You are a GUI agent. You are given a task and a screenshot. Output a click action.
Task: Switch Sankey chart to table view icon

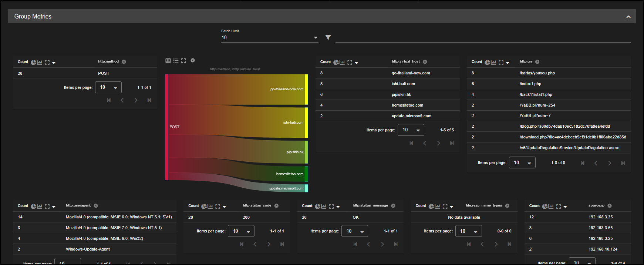(x=168, y=60)
